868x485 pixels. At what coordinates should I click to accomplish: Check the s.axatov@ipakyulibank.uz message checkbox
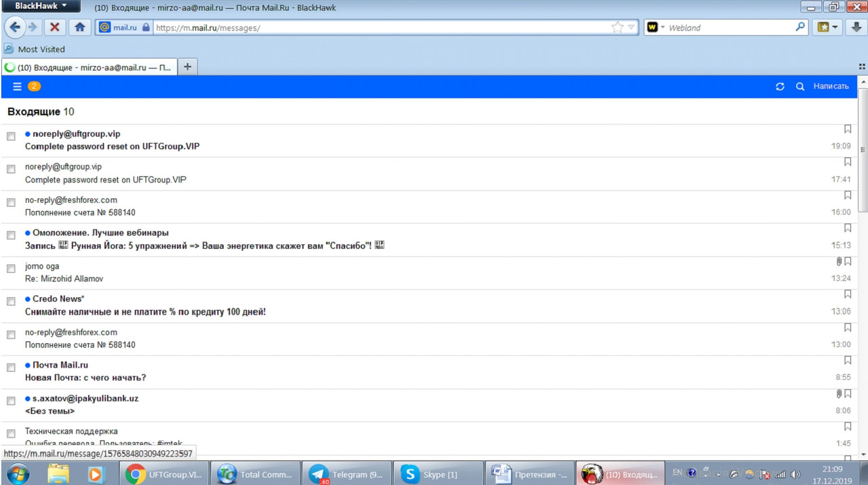tap(11, 401)
